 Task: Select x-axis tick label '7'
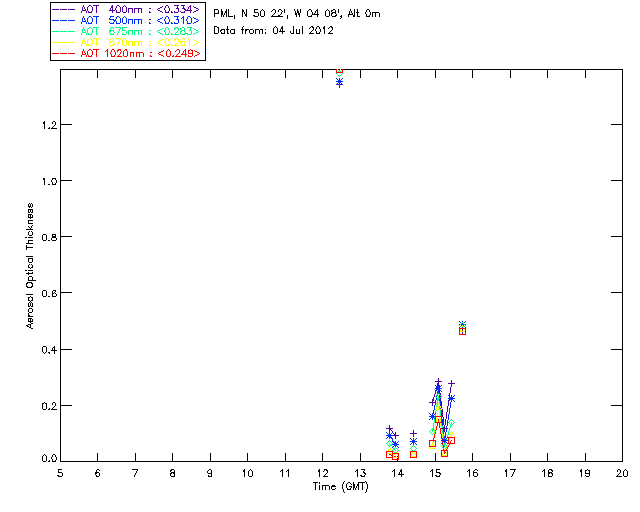point(135,473)
